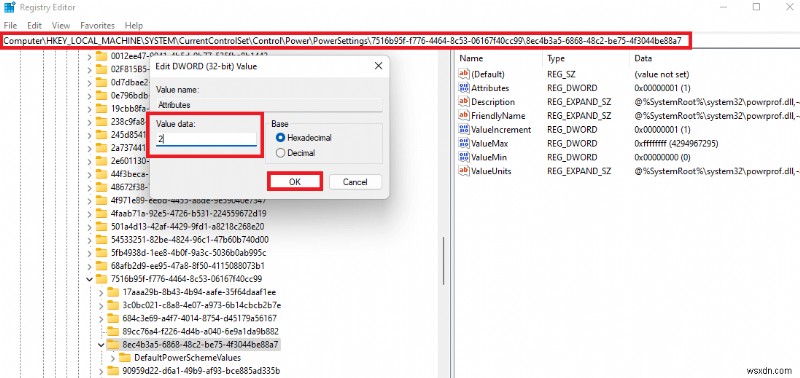Click the 0xffffffff (4294967295) data cell

tap(676, 144)
